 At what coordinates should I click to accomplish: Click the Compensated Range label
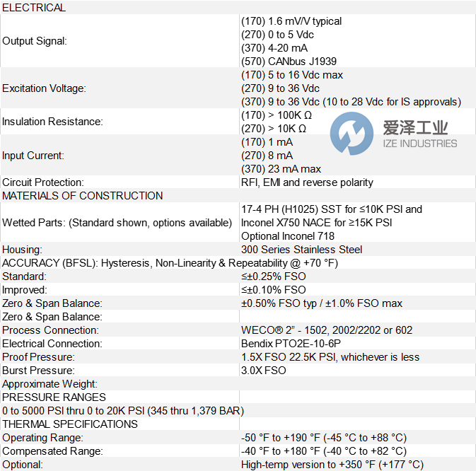tap(52, 451)
